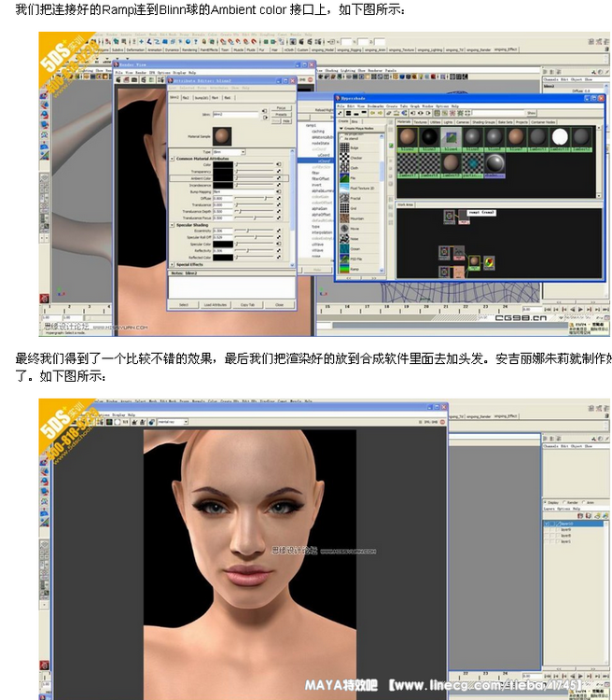This screenshot has height=700, width=612.
Task: Click the Show button in Hypershade toolbar
Action: pyautogui.click(x=531, y=113)
